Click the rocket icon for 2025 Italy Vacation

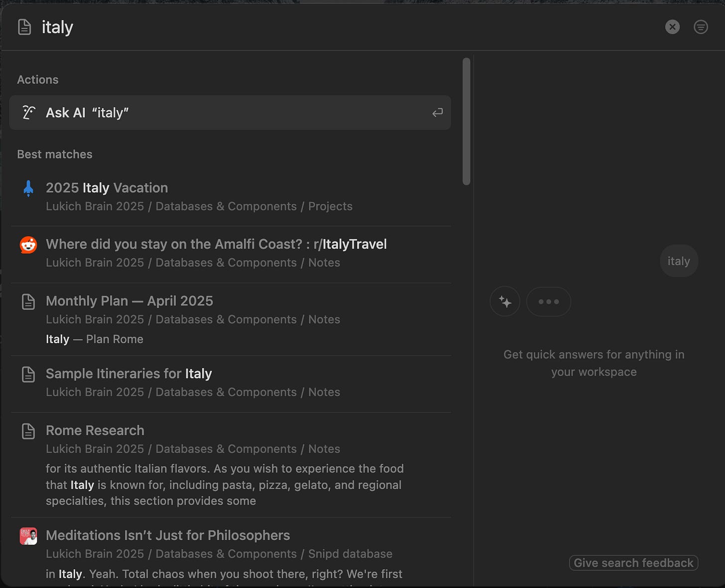28,188
